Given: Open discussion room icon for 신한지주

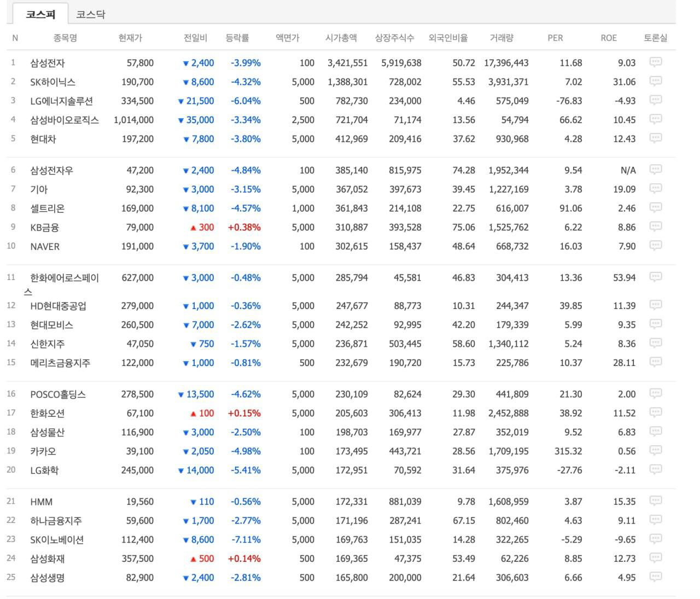Looking at the screenshot, I should click(655, 343).
